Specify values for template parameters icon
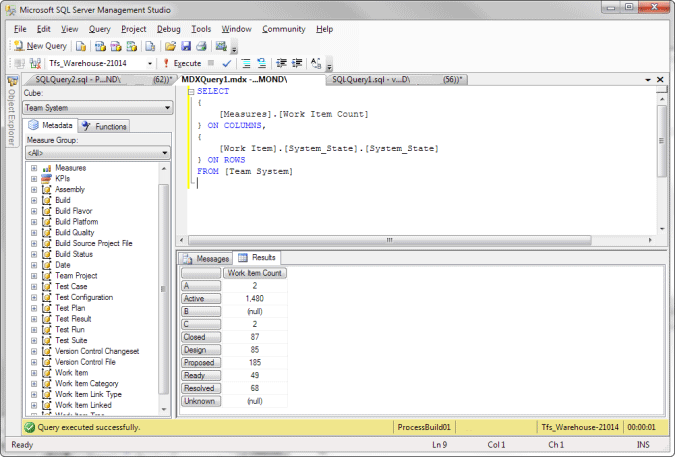Image resolution: width=675 pixels, height=457 pixels. pyautogui.click(x=316, y=63)
